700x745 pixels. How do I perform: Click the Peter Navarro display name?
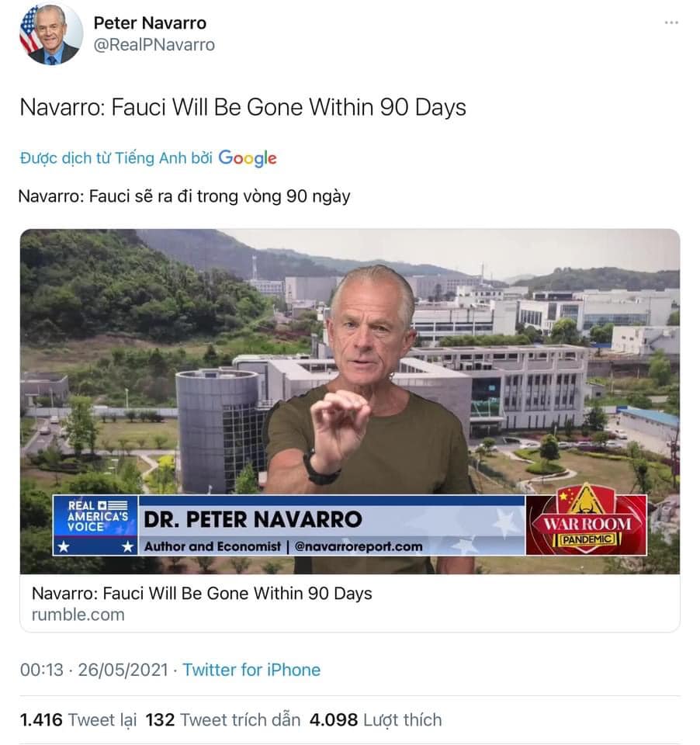tap(150, 23)
